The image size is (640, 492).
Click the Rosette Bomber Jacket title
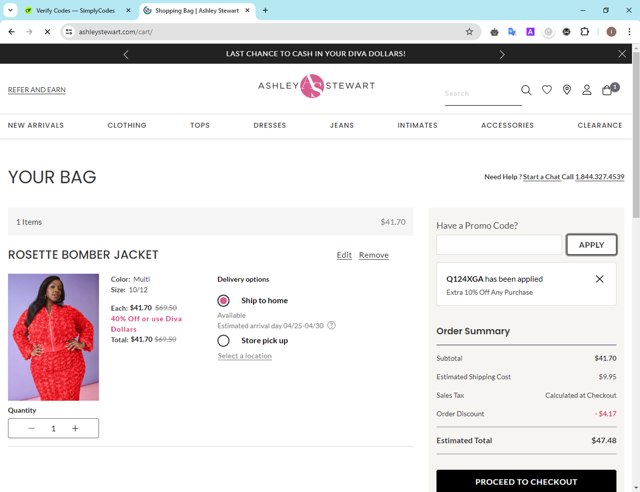tap(83, 255)
